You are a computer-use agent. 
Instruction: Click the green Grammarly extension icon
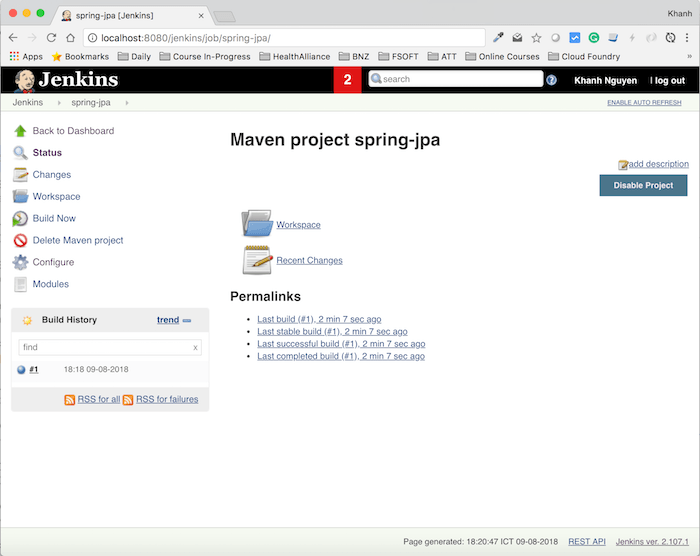tap(594, 38)
